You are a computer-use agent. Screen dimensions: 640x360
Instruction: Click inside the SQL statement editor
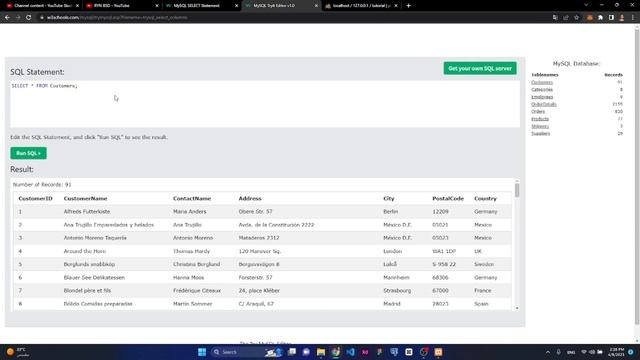265,104
